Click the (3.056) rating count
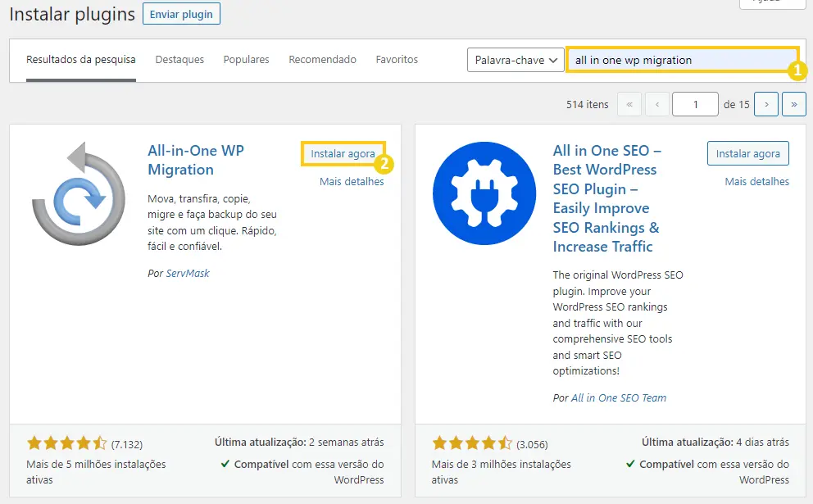 tap(532, 444)
